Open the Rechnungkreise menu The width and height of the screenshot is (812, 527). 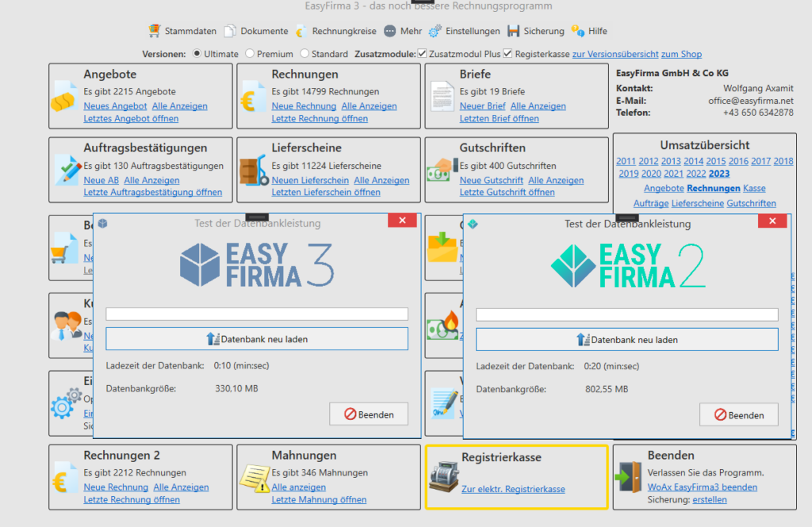pos(336,31)
